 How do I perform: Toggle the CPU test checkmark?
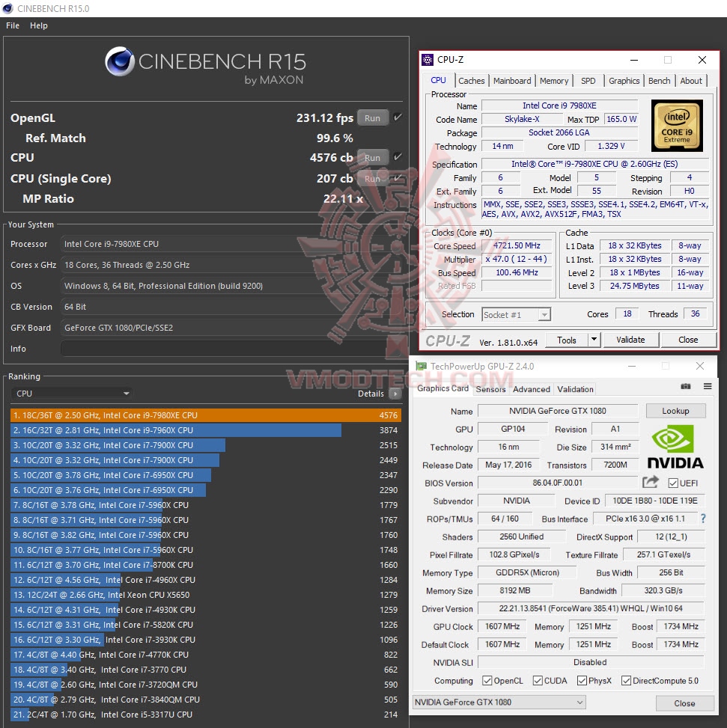click(397, 157)
